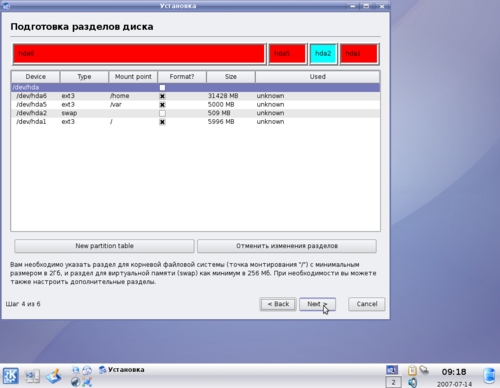Click the network connections quick-launch icon
Image resolution: width=500 pixels, height=388 pixels.
(87, 382)
